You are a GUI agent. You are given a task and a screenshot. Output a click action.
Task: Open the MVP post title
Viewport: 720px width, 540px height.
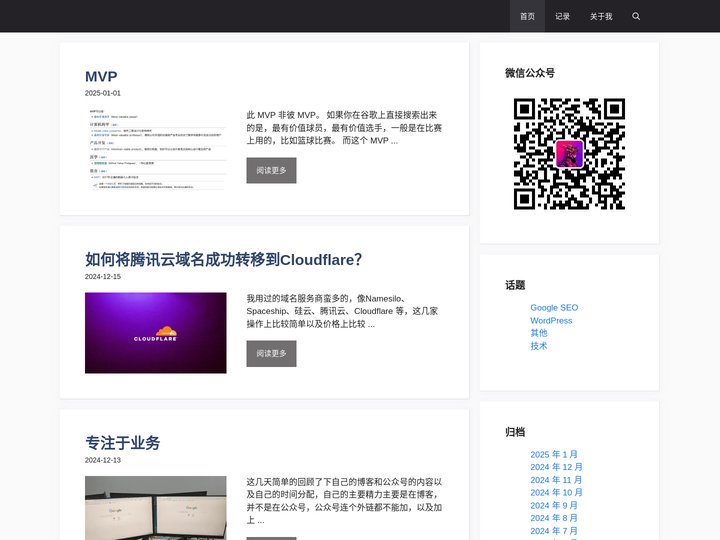tap(101, 76)
